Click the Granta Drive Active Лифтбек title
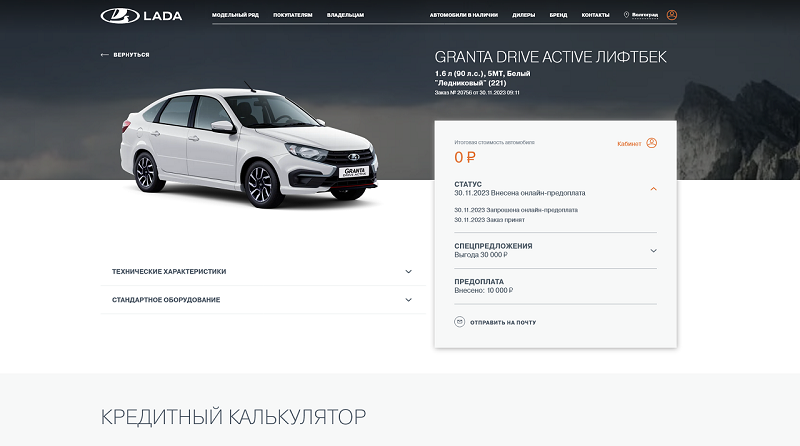 [551, 57]
